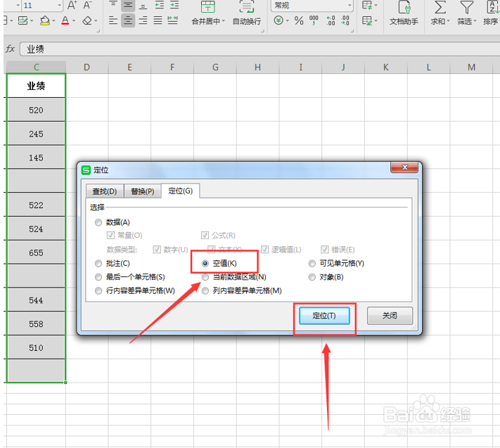
Task: Align text right
Action: pos(143,20)
